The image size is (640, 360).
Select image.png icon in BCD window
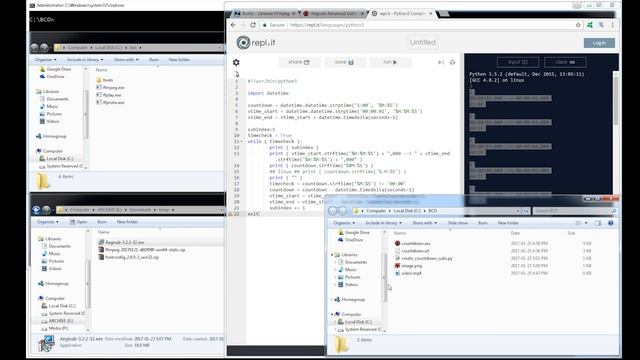397,266
